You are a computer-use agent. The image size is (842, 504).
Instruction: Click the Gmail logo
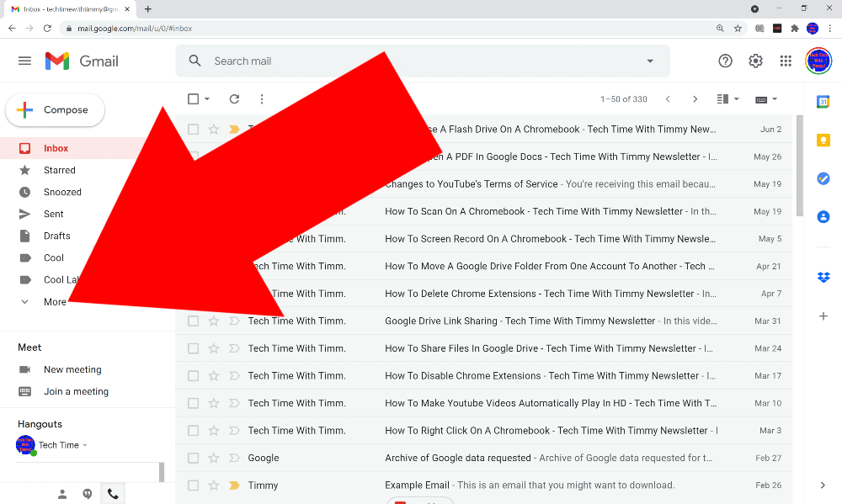82,61
